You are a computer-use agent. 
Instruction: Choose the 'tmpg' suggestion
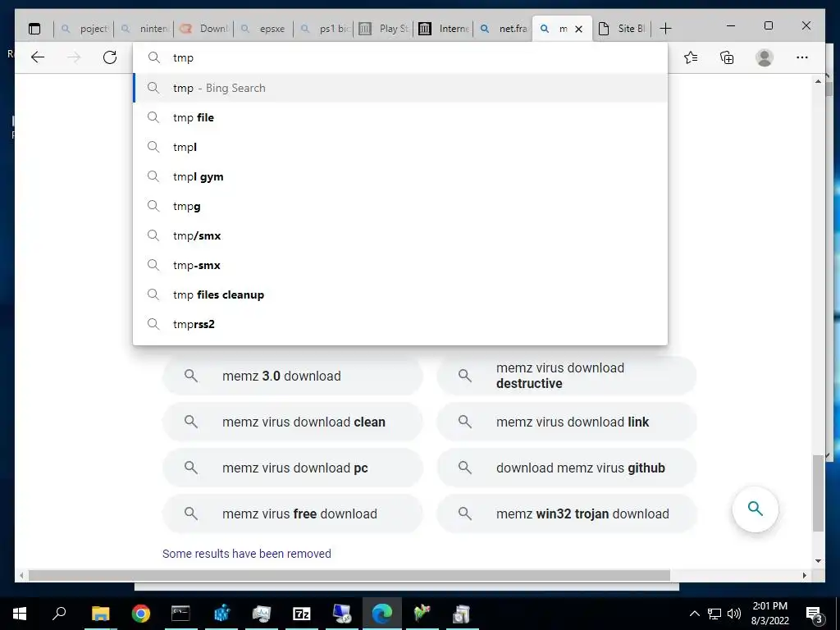(x=400, y=206)
